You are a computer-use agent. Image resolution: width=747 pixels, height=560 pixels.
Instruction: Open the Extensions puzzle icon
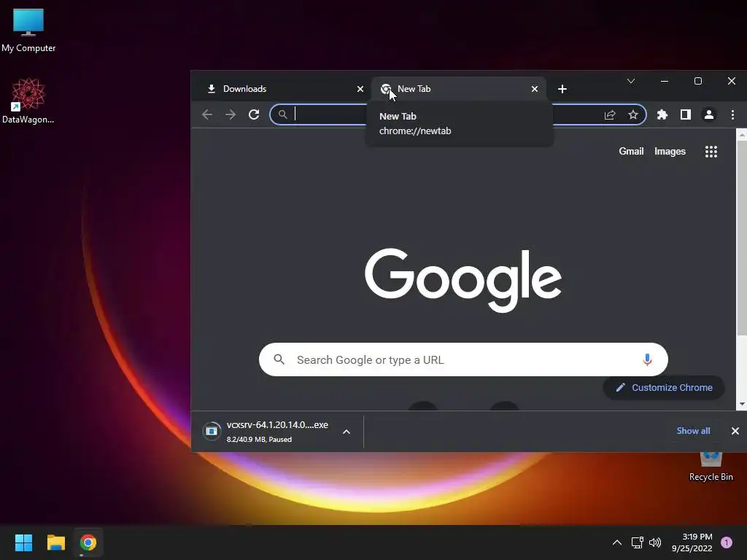point(662,114)
